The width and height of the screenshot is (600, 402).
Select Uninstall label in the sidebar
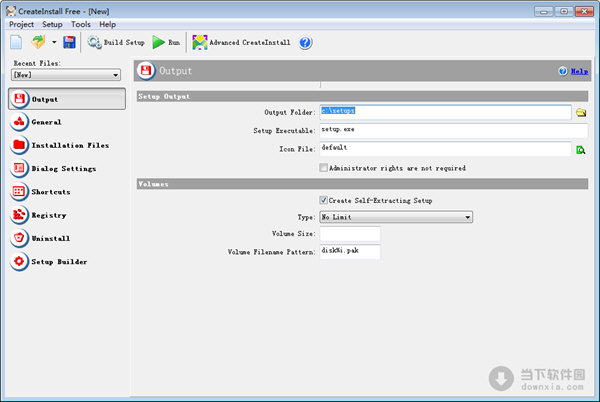pyautogui.click(x=51, y=239)
